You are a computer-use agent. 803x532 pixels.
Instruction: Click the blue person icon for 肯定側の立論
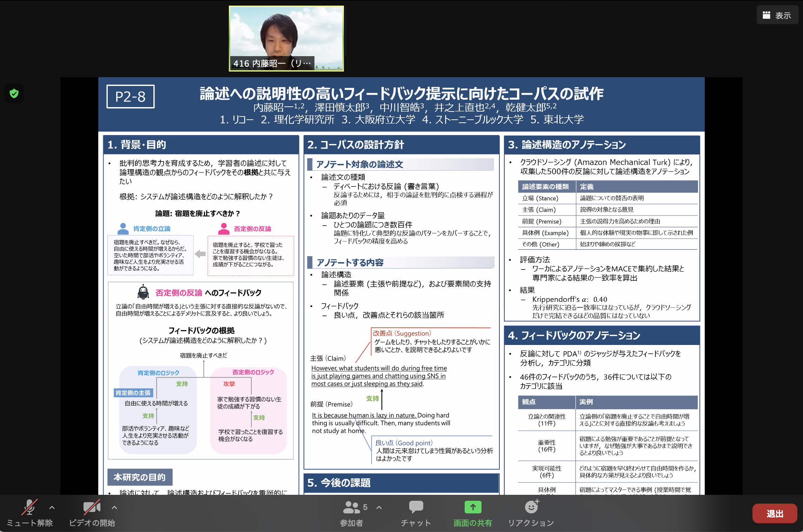(x=123, y=228)
